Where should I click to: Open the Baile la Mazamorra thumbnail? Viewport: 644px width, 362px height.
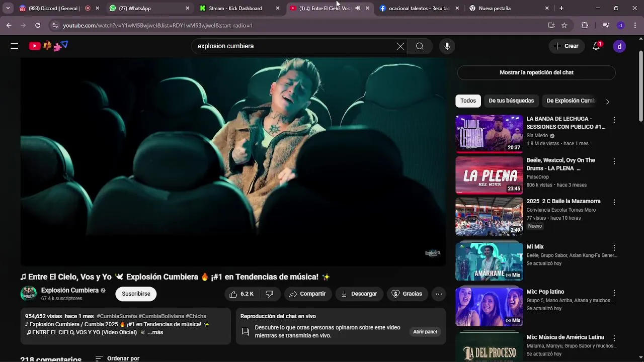coord(489,216)
